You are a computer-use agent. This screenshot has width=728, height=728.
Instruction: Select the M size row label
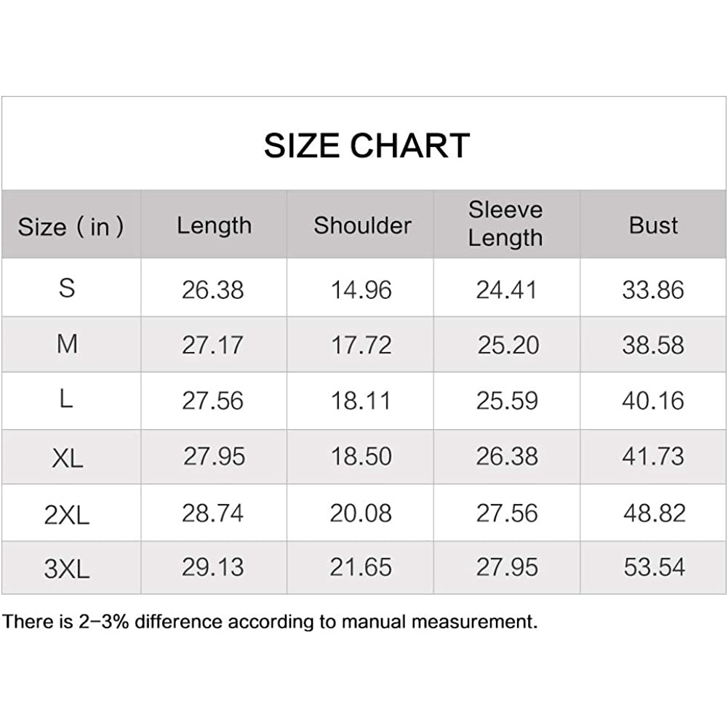click(67, 344)
